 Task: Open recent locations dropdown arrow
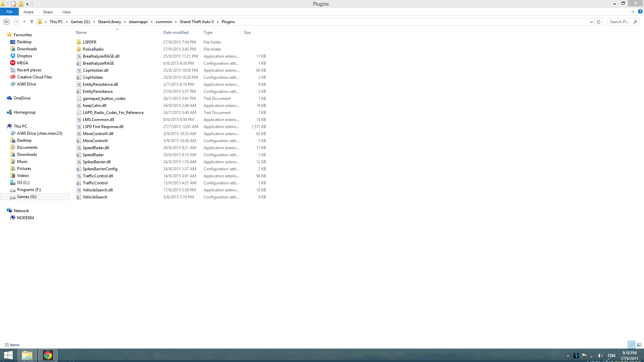tap(24, 22)
